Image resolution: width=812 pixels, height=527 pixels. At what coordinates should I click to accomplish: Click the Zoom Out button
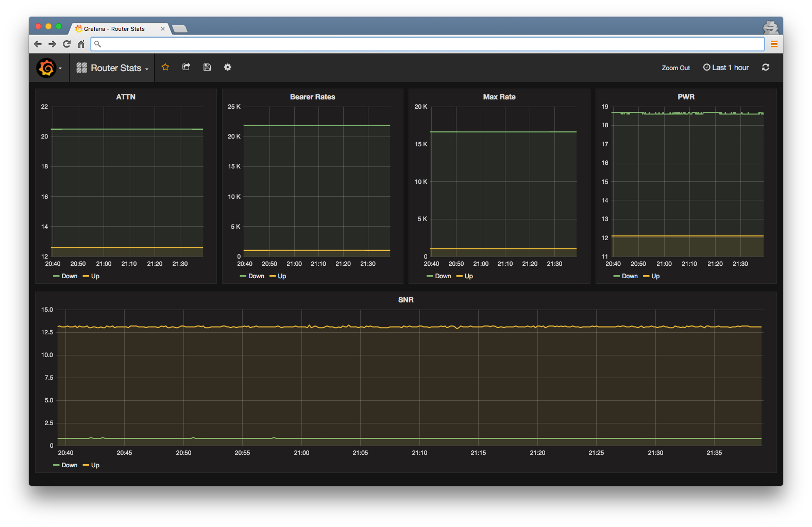[x=675, y=68]
